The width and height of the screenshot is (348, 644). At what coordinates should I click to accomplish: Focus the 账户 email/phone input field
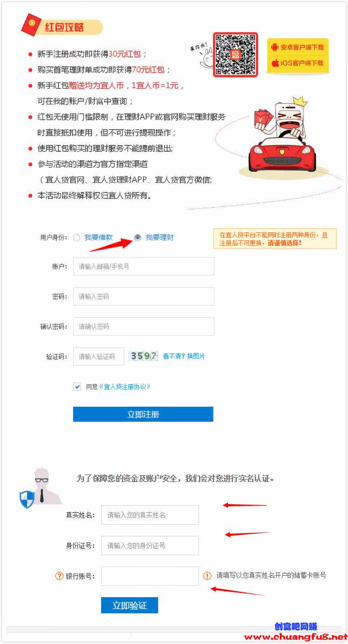(144, 266)
